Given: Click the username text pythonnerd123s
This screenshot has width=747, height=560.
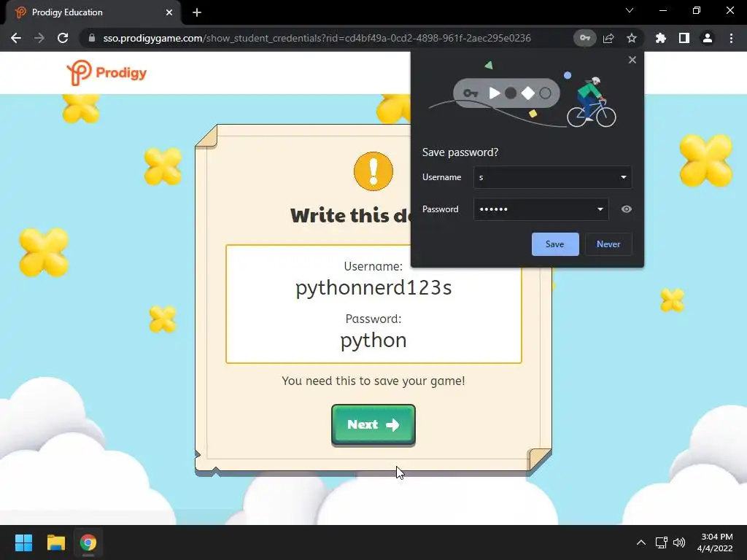Looking at the screenshot, I should click(x=373, y=288).
